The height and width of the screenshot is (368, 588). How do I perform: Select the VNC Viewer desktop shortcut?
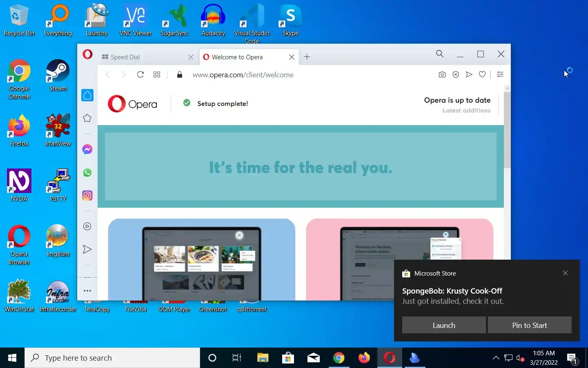pyautogui.click(x=136, y=20)
